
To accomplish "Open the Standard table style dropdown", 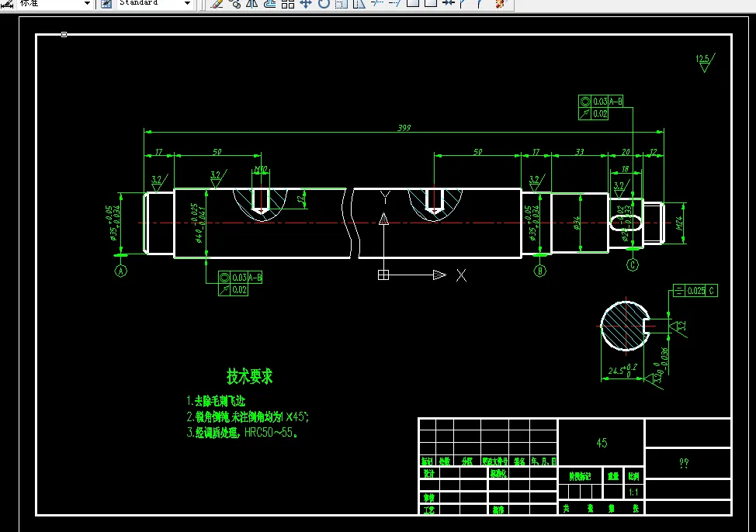I will click(188, 3).
